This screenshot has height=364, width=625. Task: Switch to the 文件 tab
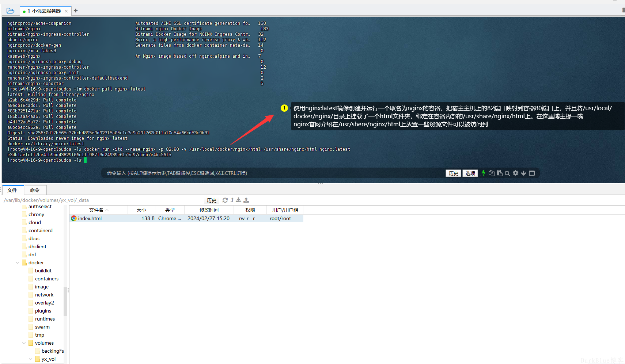click(x=12, y=190)
